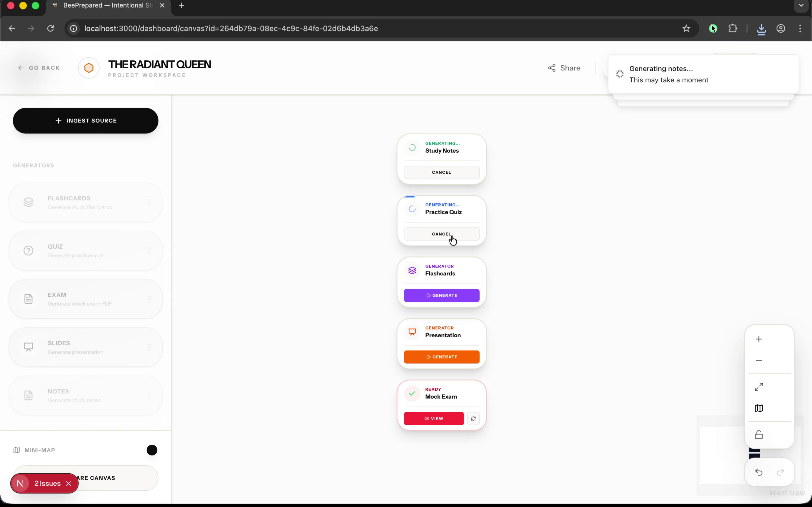
Task: Toggle the Mini-Map switch
Action: point(152,450)
